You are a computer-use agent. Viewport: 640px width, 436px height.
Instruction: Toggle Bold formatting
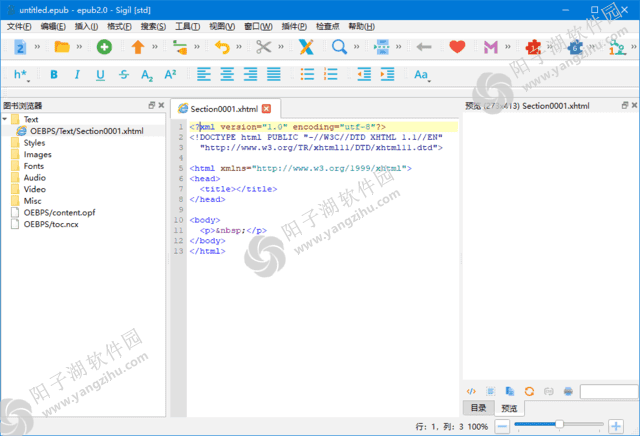tap(53, 75)
